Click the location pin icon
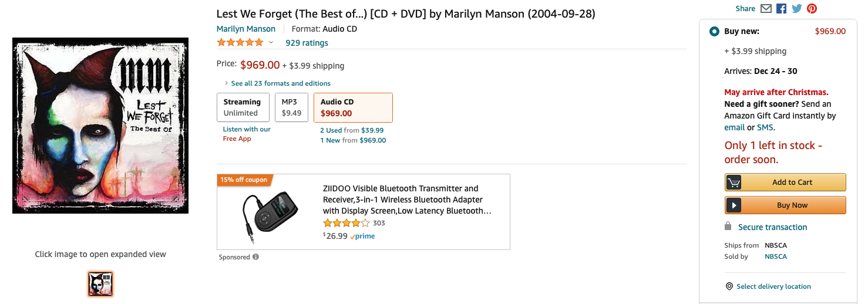868x304 pixels. coord(729,286)
